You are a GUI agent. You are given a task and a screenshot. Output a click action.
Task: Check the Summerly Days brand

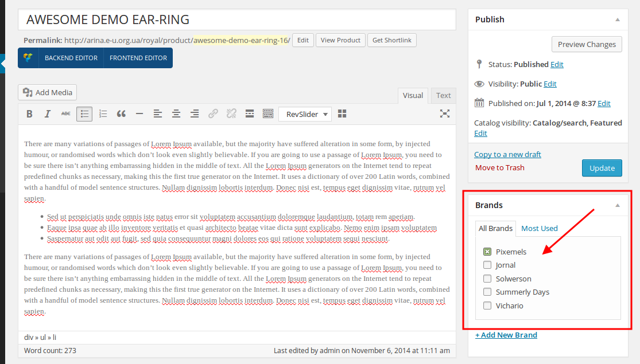click(x=487, y=292)
